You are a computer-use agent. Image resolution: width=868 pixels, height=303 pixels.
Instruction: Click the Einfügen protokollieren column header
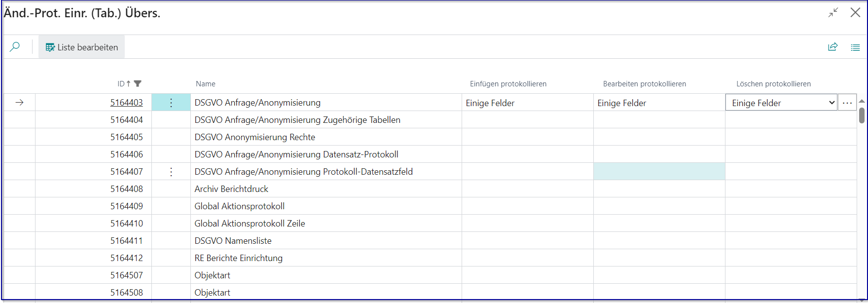click(508, 84)
